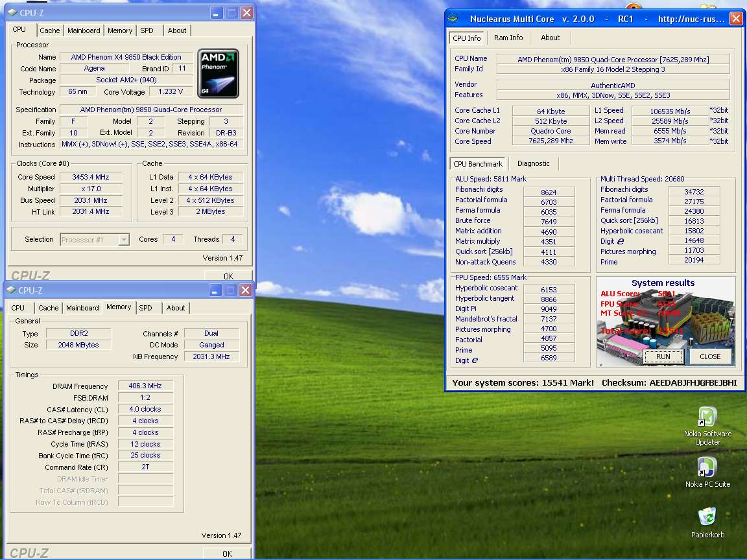Viewport: 747px width, 560px height.
Task: Open Memory tab in top CPU-Z window
Action: pos(120,30)
